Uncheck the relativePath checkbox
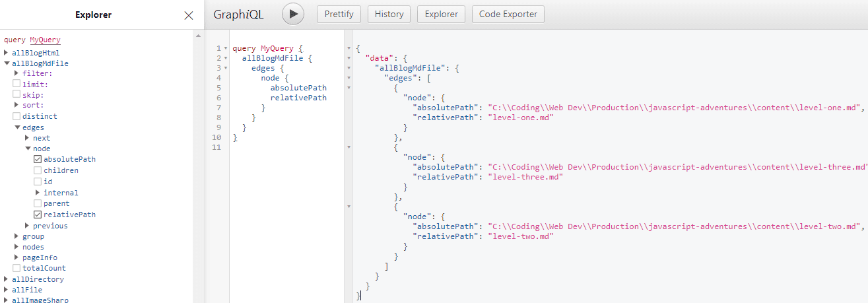 (38, 215)
